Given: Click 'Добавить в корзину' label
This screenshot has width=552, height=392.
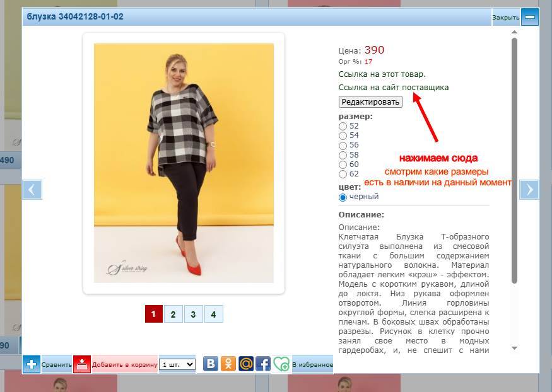Looking at the screenshot, I should (125, 364).
